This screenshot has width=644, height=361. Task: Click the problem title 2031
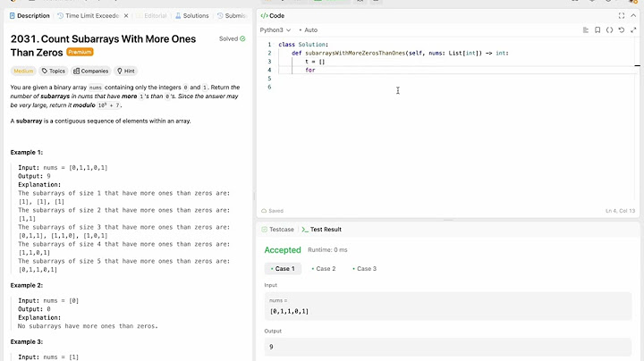click(103, 46)
